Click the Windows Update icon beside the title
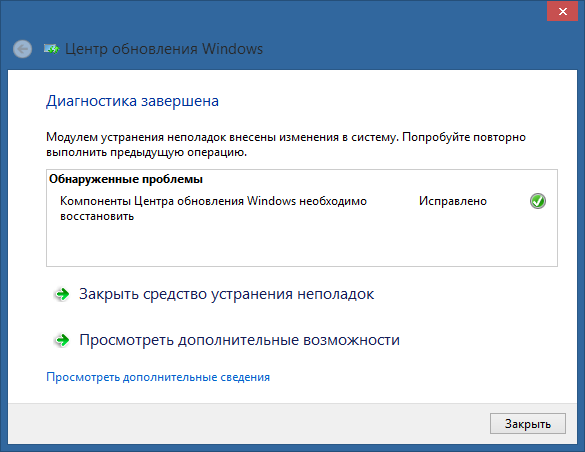The width and height of the screenshot is (585, 452). coord(51,49)
